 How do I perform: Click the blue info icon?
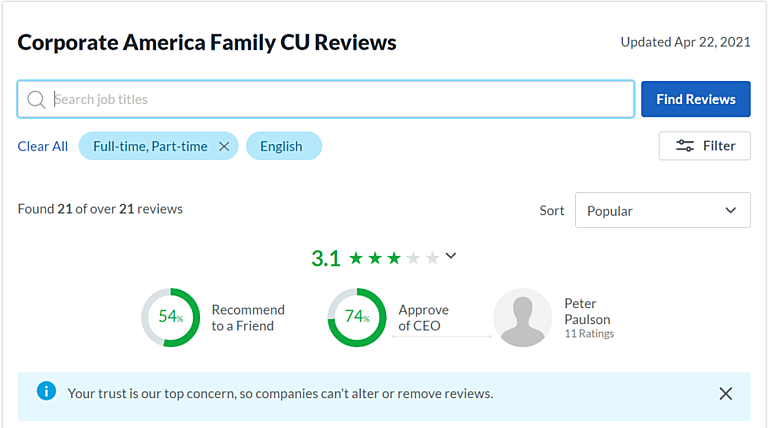pos(46,391)
